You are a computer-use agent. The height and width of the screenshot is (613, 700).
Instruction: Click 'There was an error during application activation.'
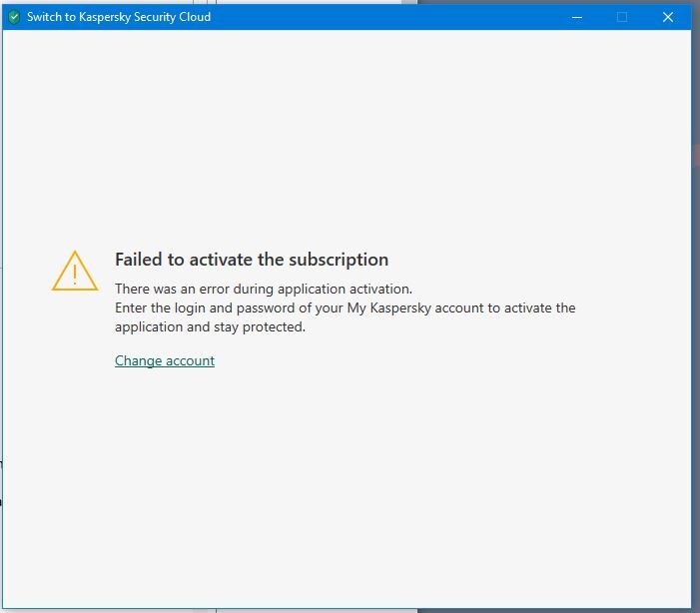click(x=264, y=289)
